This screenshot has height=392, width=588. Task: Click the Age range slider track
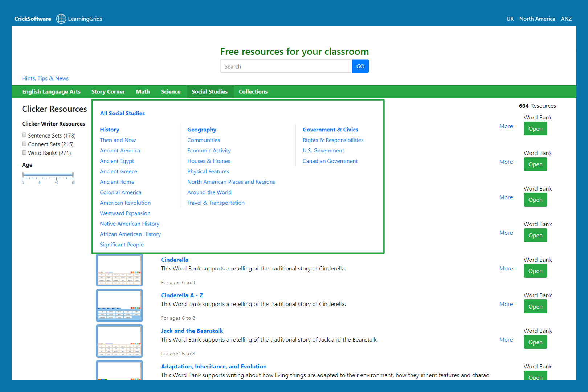(48, 175)
